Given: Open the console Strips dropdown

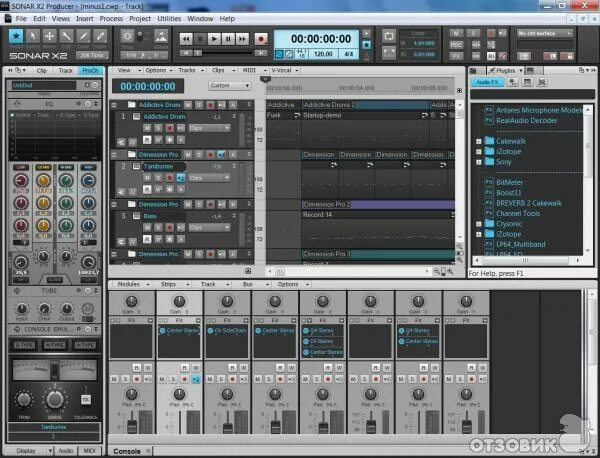Looking at the screenshot, I should (174, 284).
